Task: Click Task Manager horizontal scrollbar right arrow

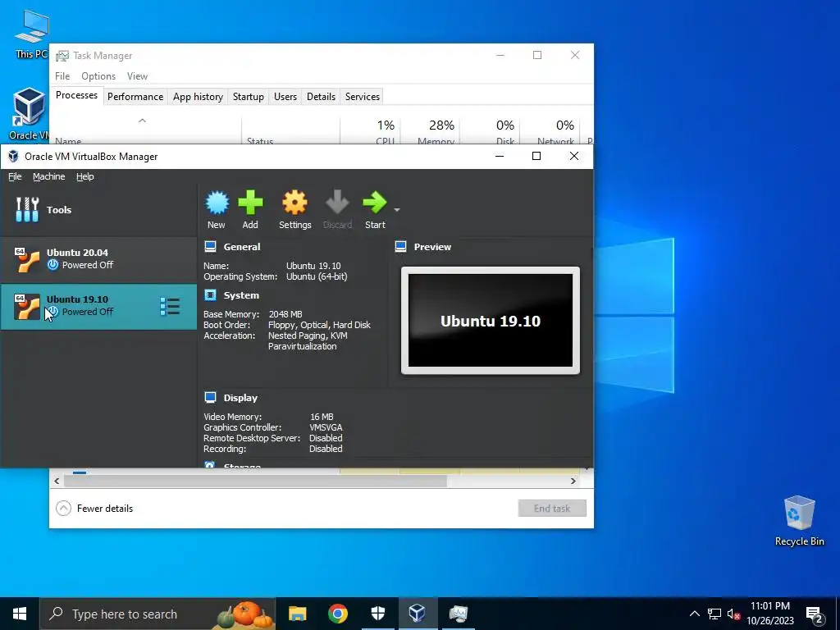Action: [573, 481]
